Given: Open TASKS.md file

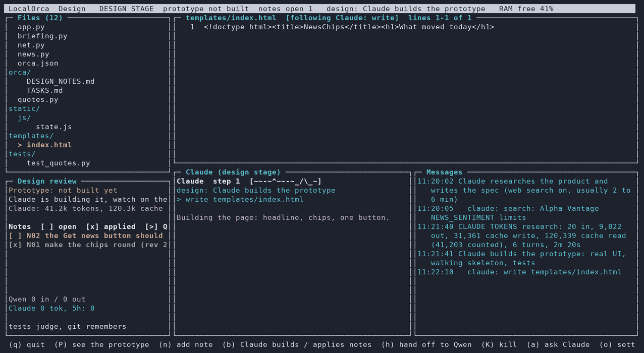Looking at the screenshot, I should tap(45, 90).
